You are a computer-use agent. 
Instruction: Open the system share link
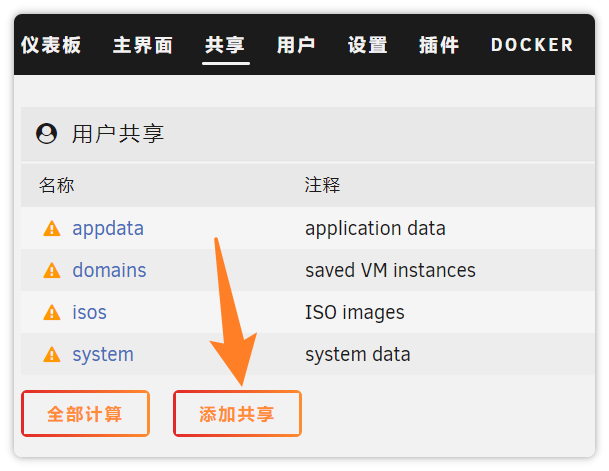coord(103,355)
